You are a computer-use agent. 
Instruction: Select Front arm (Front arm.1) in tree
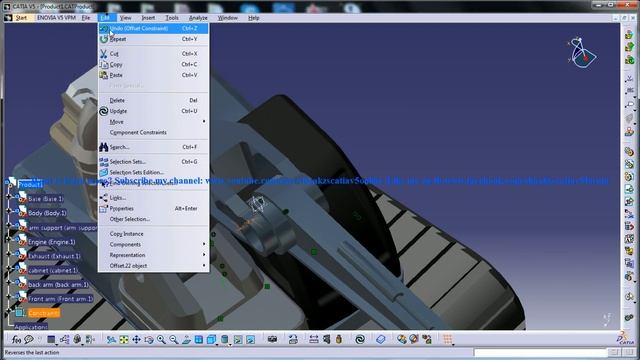click(x=60, y=299)
